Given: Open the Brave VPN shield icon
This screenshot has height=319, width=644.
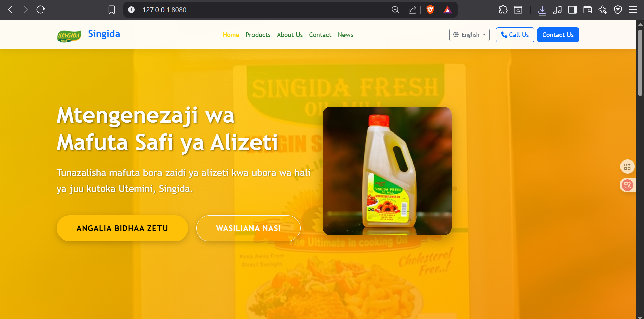Looking at the screenshot, I should tap(618, 10).
